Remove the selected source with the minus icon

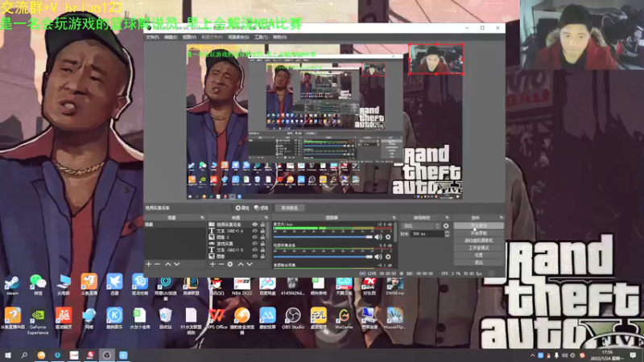pyautogui.click(x=221, y=265)
